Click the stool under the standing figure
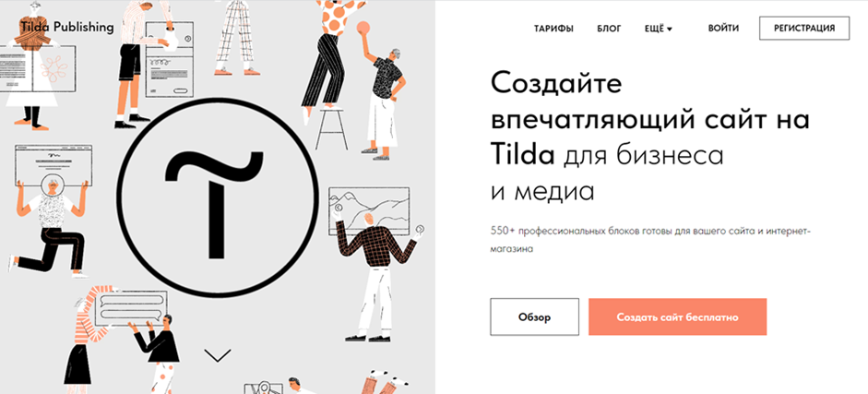This screenshot has width=868, height=394. (331, 128)
